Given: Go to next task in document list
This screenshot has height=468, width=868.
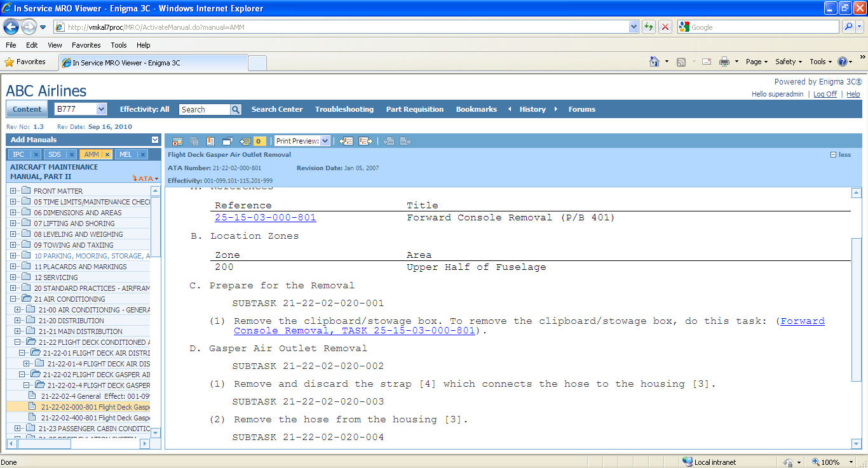Looking at the screenshot, I should click(365, 141).
